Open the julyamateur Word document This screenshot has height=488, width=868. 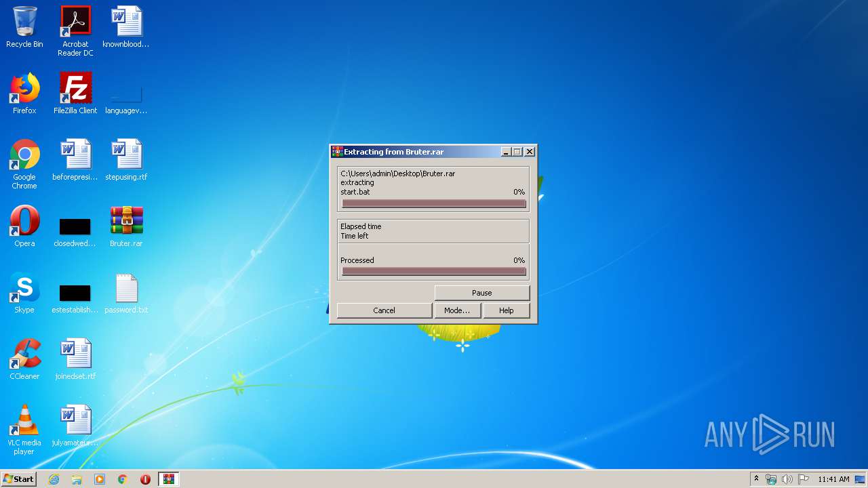75,426
